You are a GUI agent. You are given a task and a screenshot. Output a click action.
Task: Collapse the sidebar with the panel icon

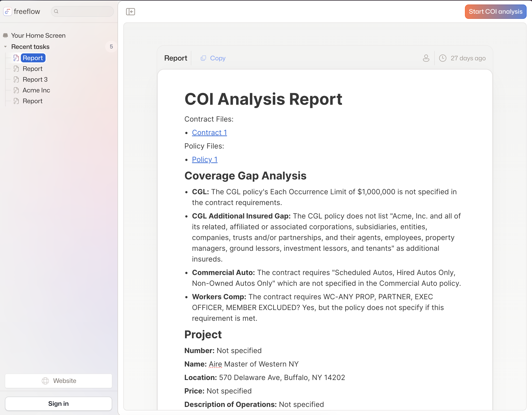point(131,11)
